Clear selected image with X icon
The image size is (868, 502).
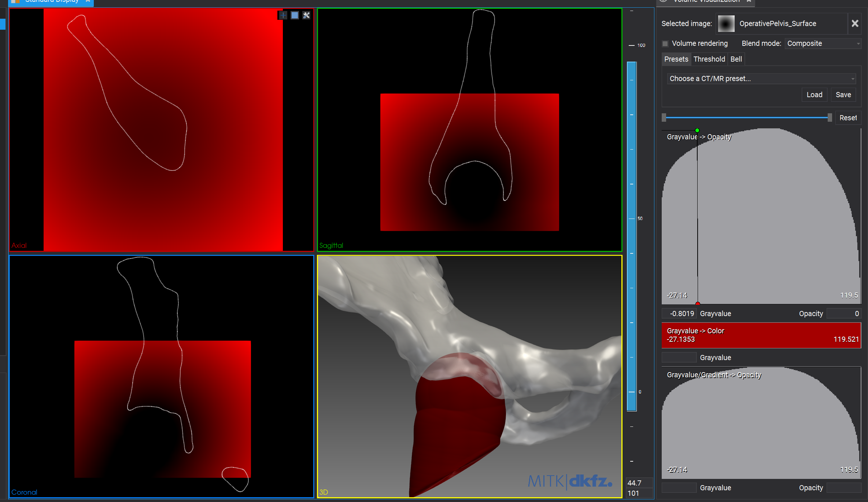855,24
